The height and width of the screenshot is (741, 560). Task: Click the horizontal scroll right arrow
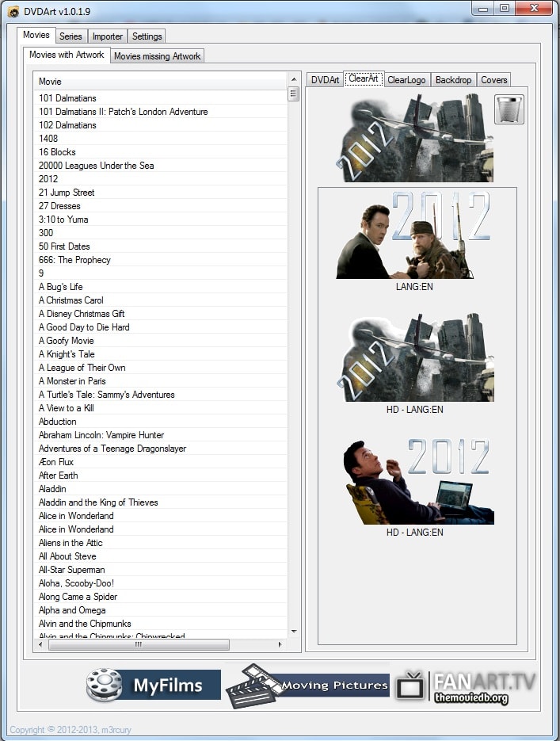(280, 644)
